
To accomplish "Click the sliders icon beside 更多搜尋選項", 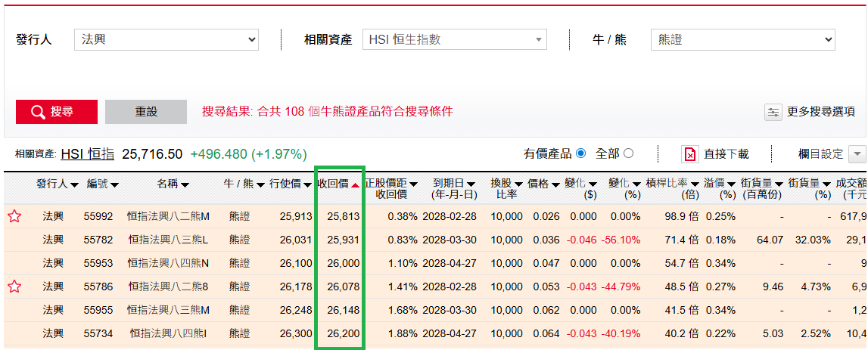I will pos(773,112).
